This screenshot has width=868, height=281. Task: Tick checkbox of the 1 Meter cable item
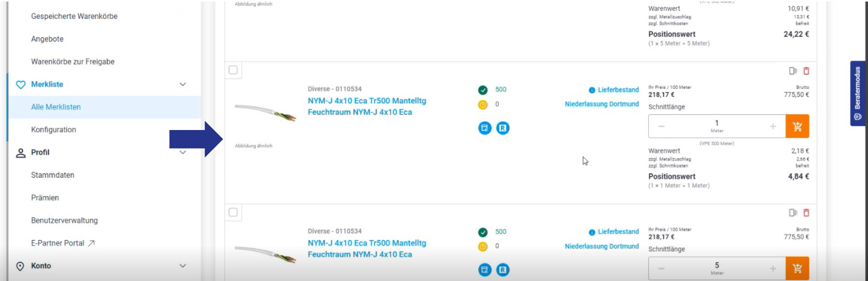point(233,70)
